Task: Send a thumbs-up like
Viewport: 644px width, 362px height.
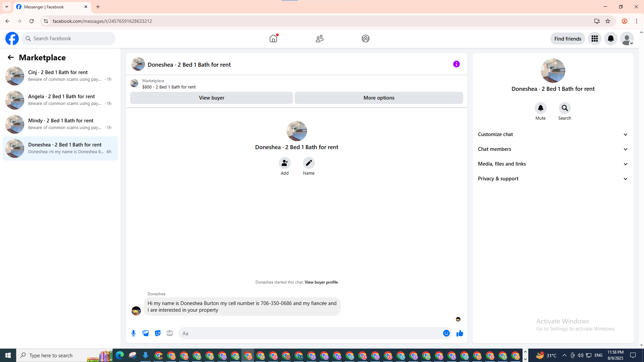Action: coord(460,333)
